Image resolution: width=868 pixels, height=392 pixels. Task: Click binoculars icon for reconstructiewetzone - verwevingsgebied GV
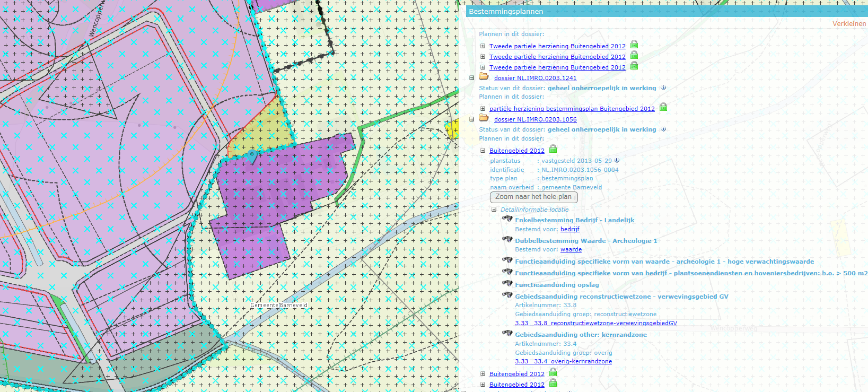point(507,295)
